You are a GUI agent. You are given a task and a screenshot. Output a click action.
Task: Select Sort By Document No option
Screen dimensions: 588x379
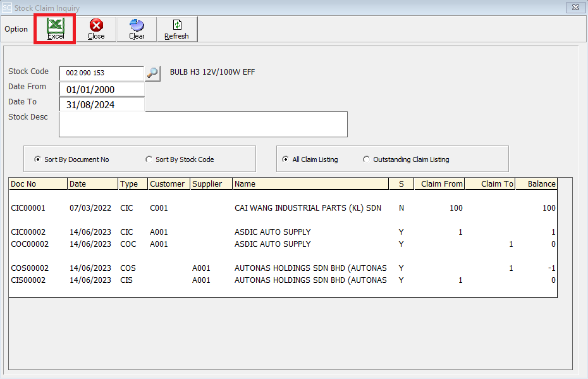point(71,159)
